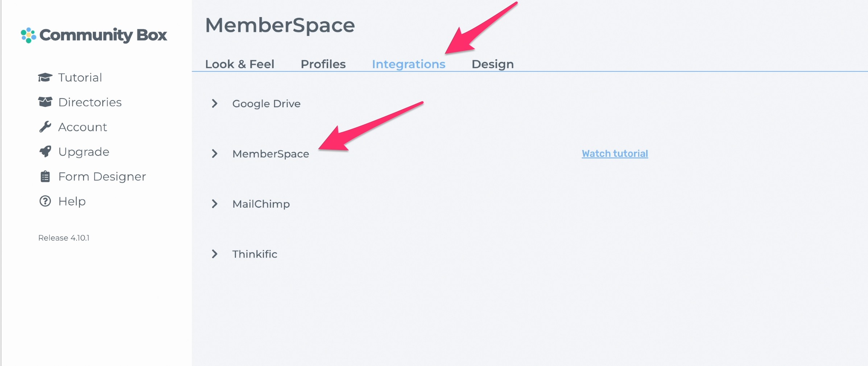Open the Watch tutorial link
Screen dimensions: 868x366
click(x=614, y=153)
